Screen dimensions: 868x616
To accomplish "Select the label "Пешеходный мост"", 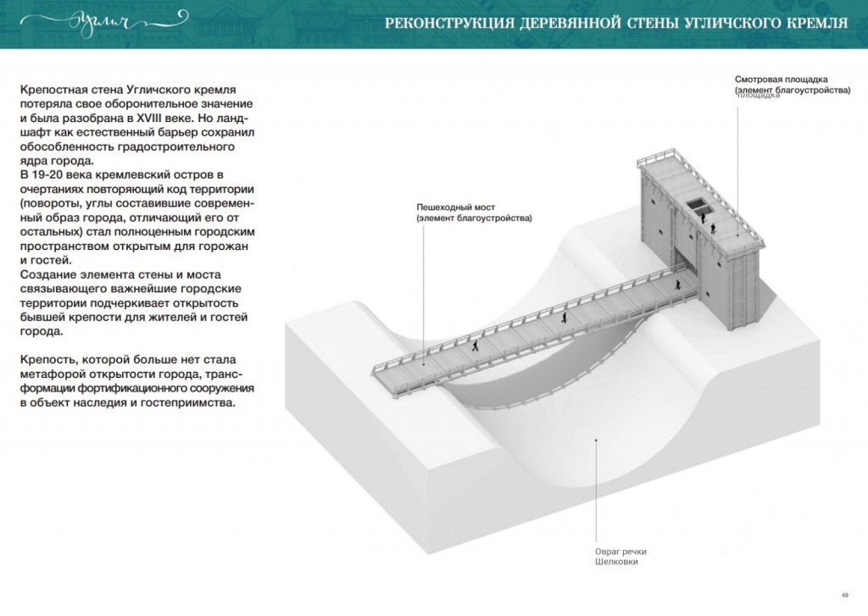I will click(x=455, y=207).
